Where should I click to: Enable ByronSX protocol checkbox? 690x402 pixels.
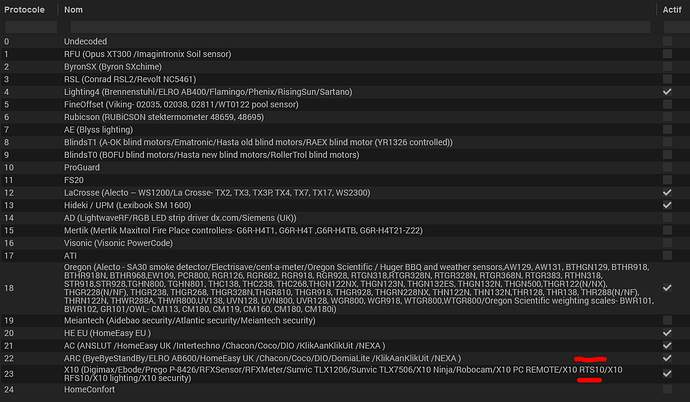coord(667,66)
